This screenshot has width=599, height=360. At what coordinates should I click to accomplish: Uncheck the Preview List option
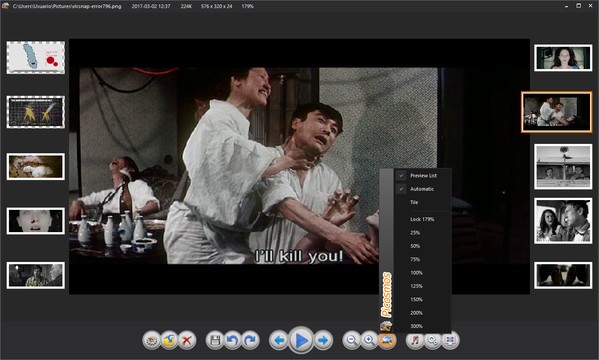point(423,175)
